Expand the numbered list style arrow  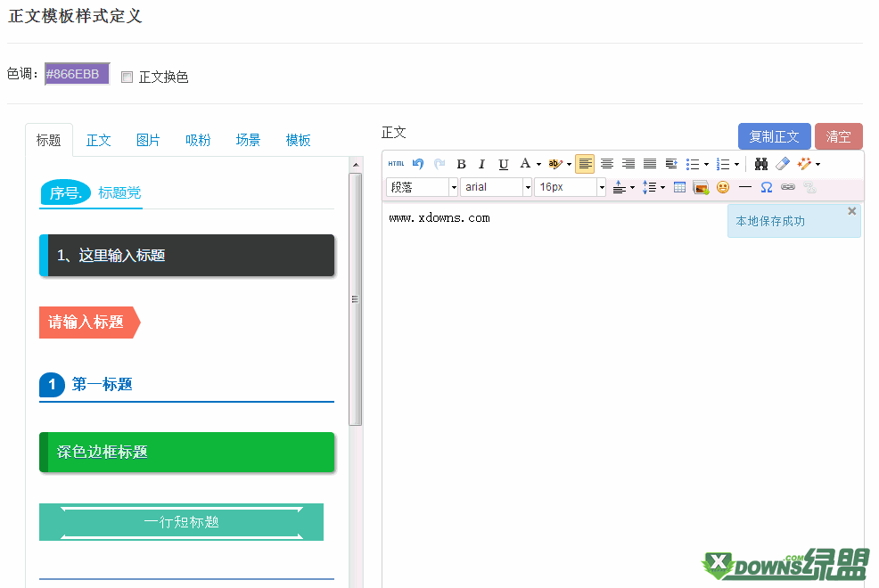pyautogui.click(x=736, y=165)
